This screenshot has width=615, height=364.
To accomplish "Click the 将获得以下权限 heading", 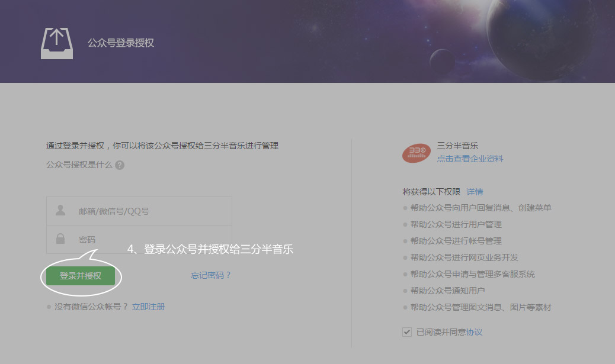I will 431,192.
